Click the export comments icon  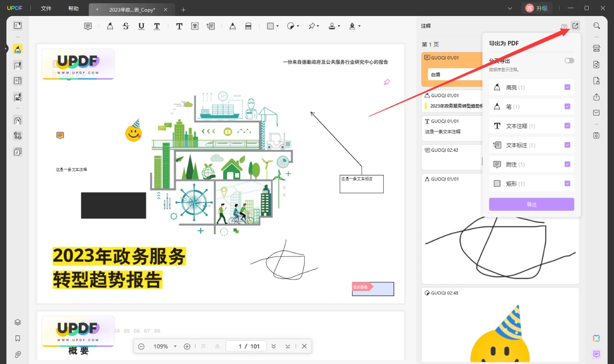pos(575,26)
